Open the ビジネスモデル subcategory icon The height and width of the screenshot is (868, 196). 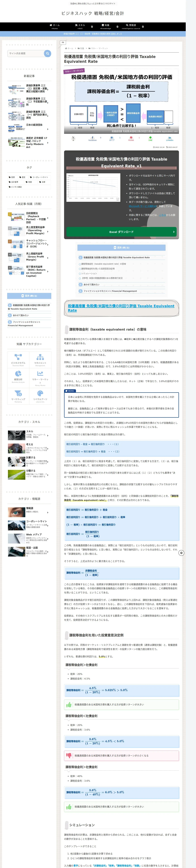coord(18,357)
